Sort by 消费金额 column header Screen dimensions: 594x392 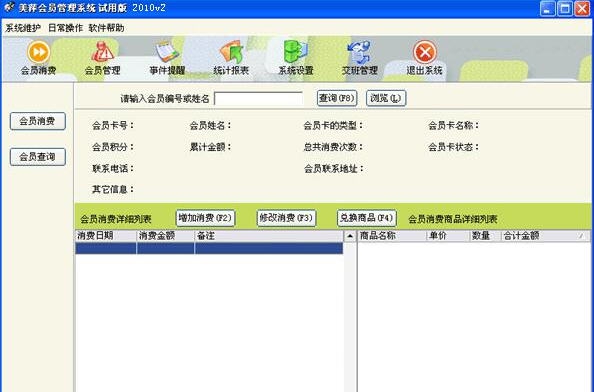166,236
